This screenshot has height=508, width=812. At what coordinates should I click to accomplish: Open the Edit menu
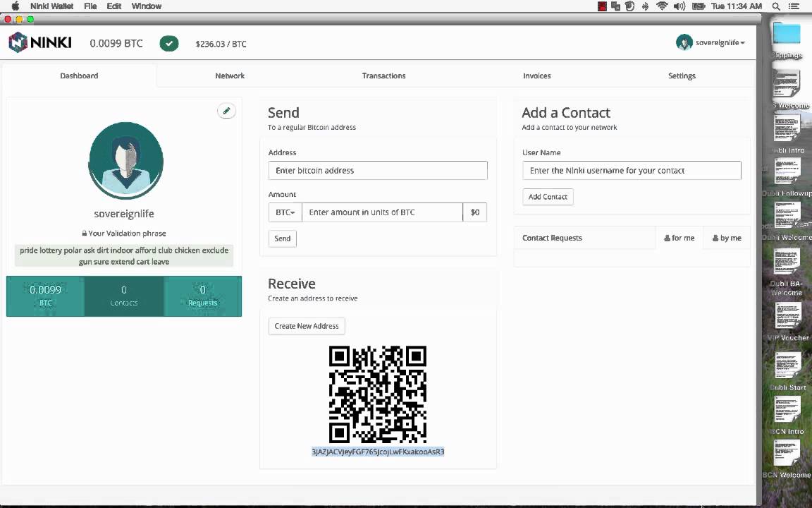pos(114,6)
